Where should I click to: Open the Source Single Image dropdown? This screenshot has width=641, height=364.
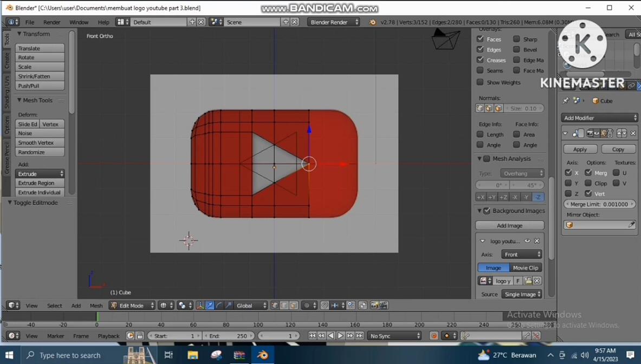point(522,294)
